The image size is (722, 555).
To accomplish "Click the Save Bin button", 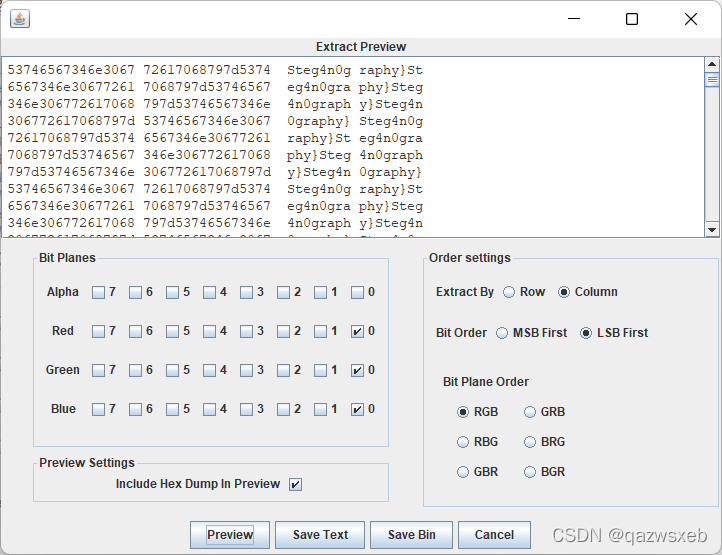I will coord(411,535).
